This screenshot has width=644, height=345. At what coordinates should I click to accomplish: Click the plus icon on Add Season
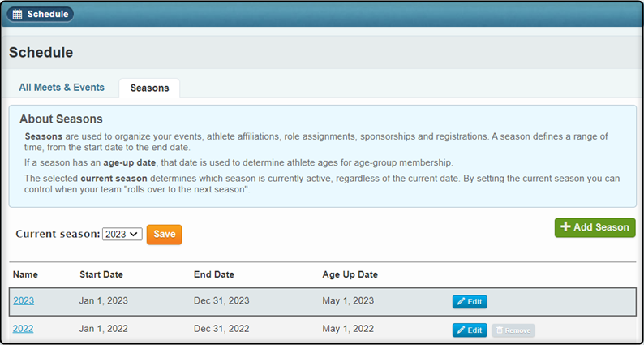(565, 227)
